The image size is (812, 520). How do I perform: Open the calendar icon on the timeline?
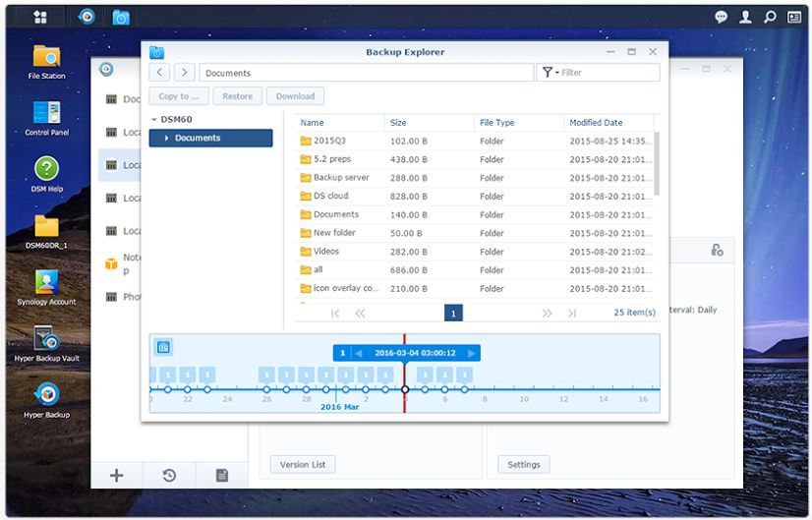(x=163, y=347)
